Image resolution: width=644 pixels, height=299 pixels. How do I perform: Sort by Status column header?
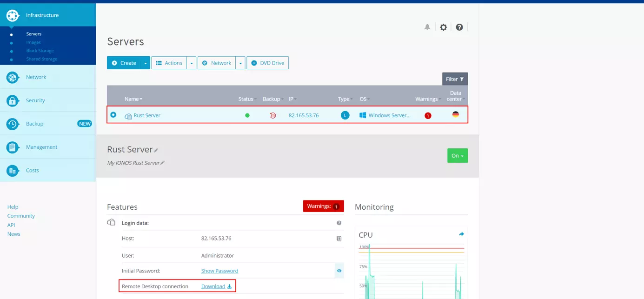(247, 99)
